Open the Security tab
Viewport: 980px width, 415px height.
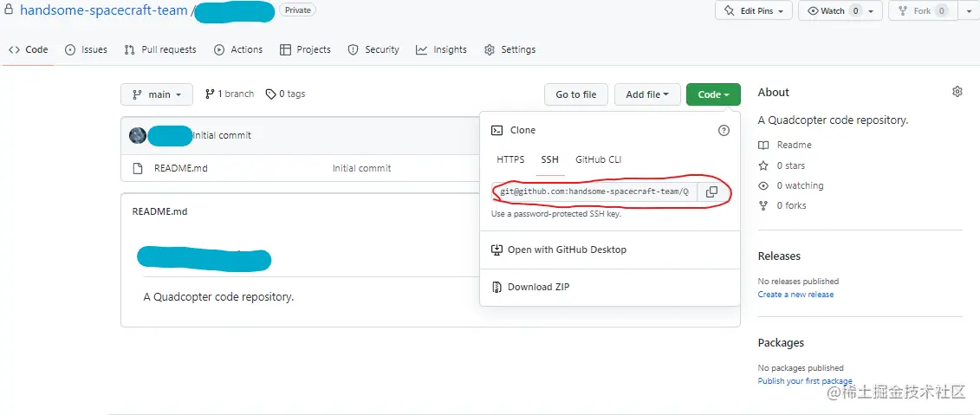(373, 49)
